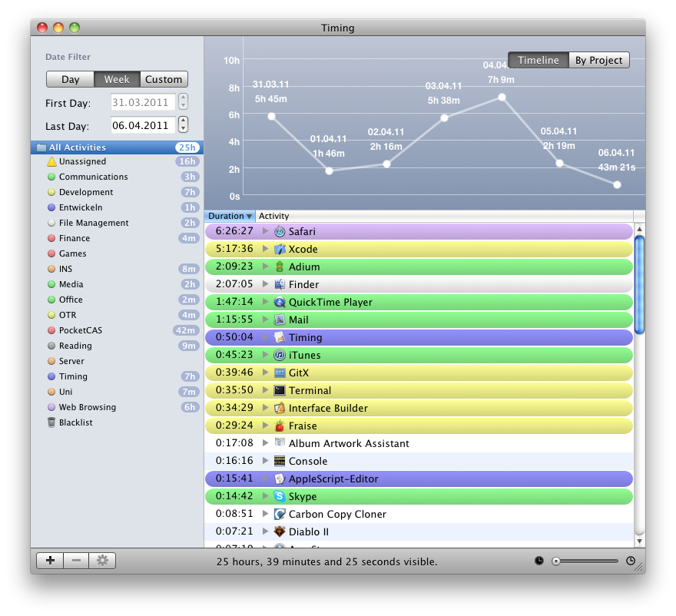Click the Last Day date field
676x616 pixels.
[x=143, y=125]
